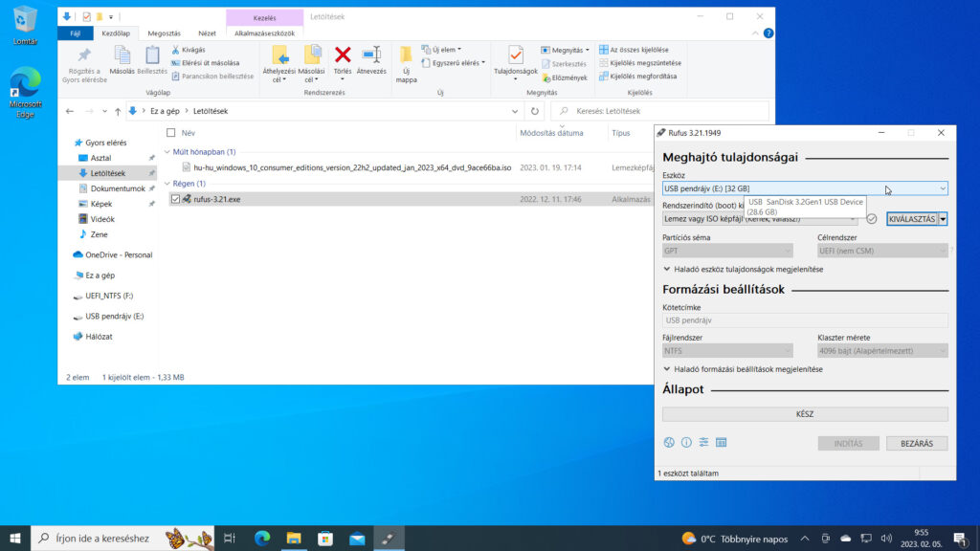Viewport: 980px width, 551px height.
Task: Click the Keresés: Letöltések search field
Action: [660, 111]
